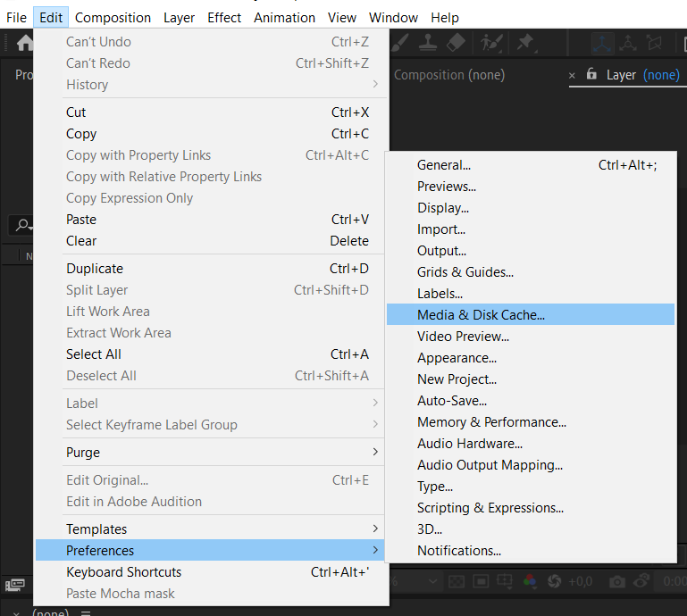The image size is (687, 616).
Task: Click the Home icon in toolbar
Action: click(25, 43)
